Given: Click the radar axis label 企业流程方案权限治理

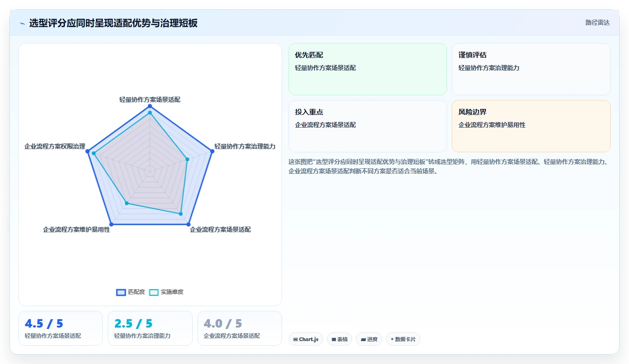Looking at the screenshot, I should tap(55, 146).
